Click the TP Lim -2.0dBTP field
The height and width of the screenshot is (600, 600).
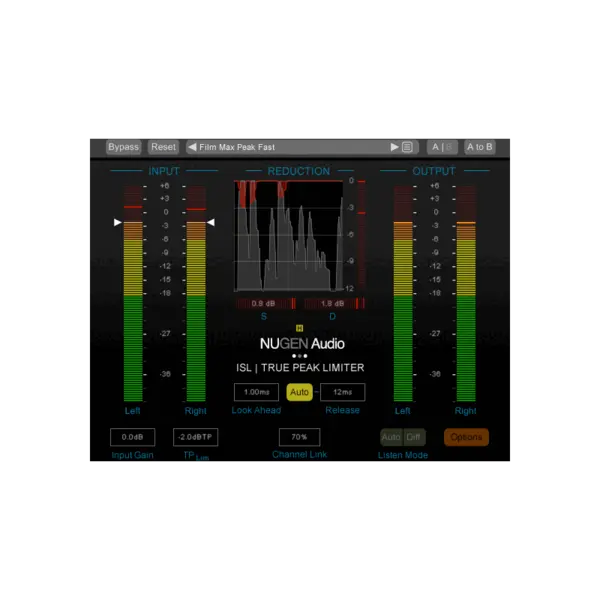(196, 437)
